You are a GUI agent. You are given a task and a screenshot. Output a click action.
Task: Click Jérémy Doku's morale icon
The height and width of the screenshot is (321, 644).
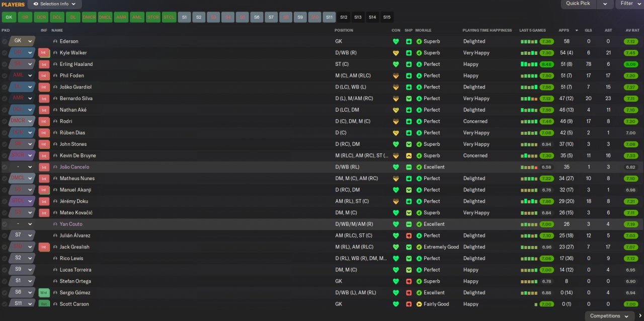[x=419, y=201]
